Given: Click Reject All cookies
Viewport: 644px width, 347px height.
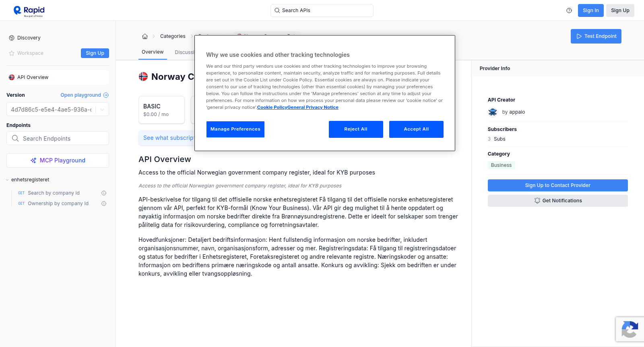Looking at the screenshot, I should [356, 129].
